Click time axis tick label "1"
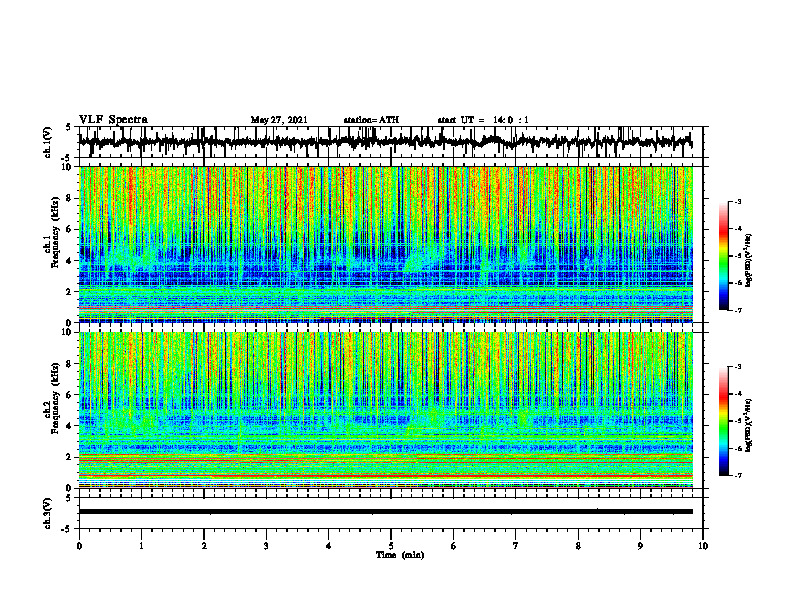Screen dimensions: 792x612 tap(141, 546)
